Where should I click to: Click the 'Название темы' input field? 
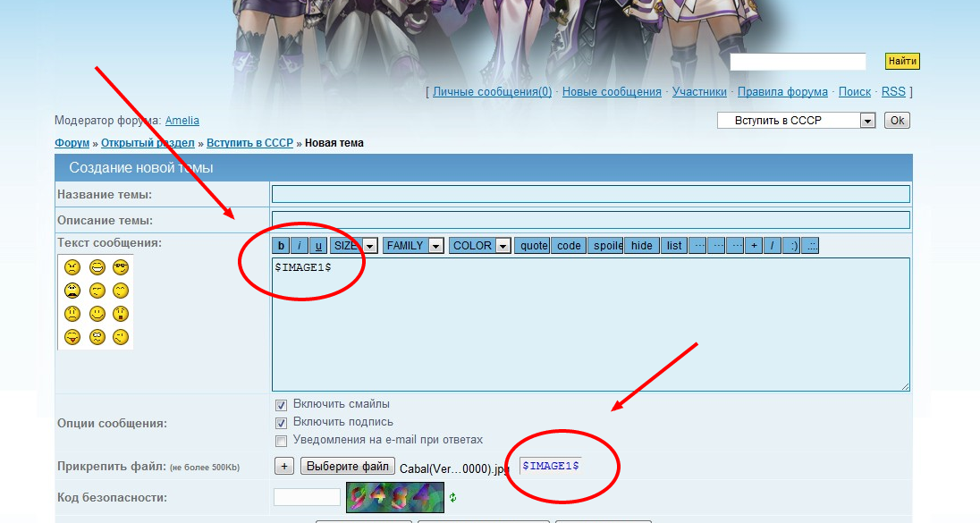tap(590, 194)
